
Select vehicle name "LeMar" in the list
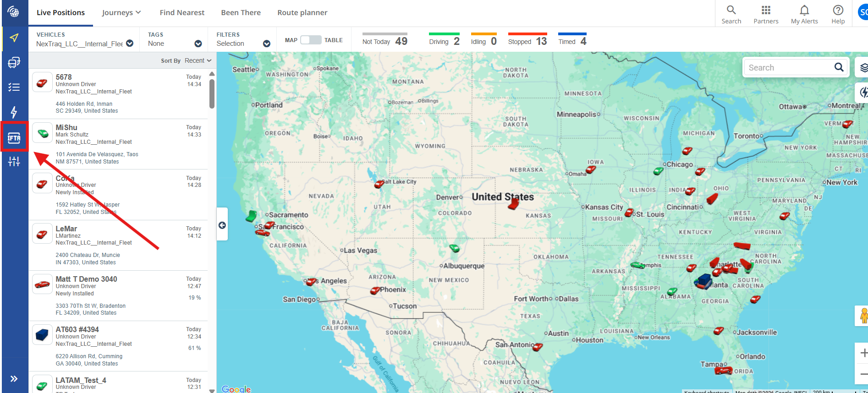(x=66, y=229)
